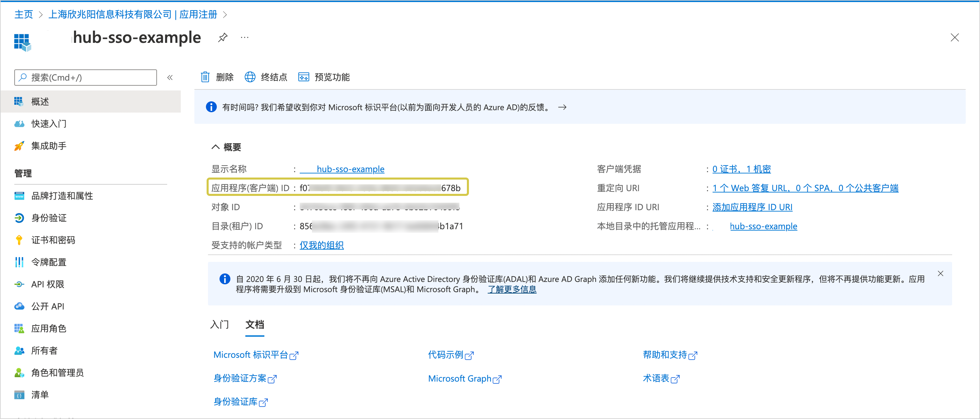
Task: Switch to the 入门 tab
Action: pos(220,324)
